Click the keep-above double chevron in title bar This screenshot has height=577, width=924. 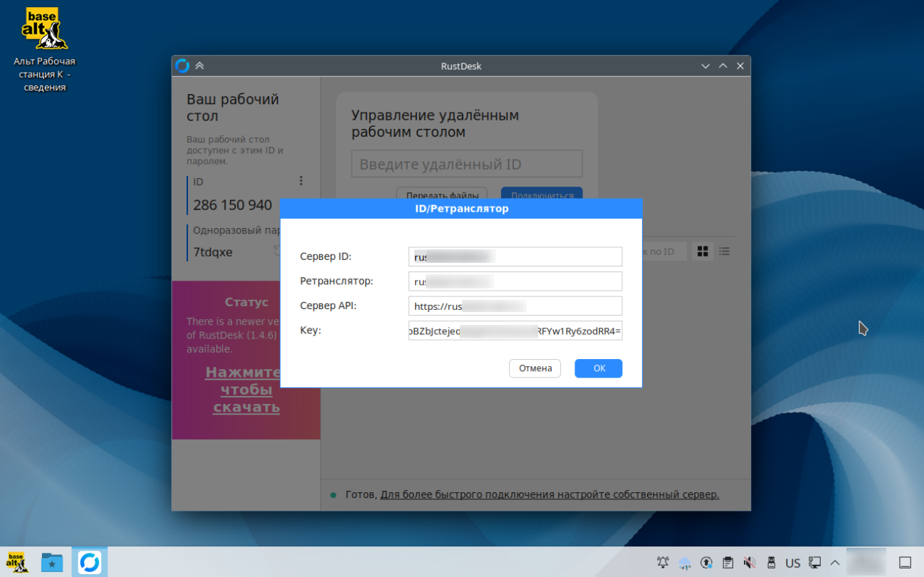click(200, 66)
